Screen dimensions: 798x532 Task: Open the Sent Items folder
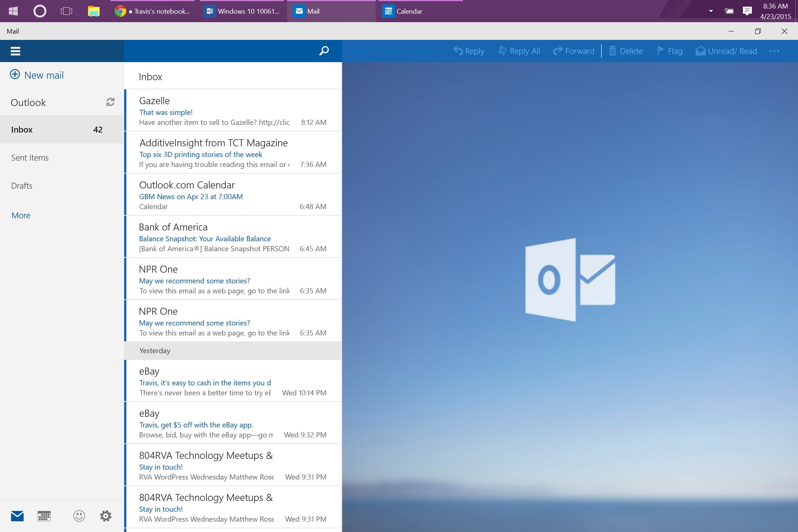pyautogui.click(x=30, y=158)
